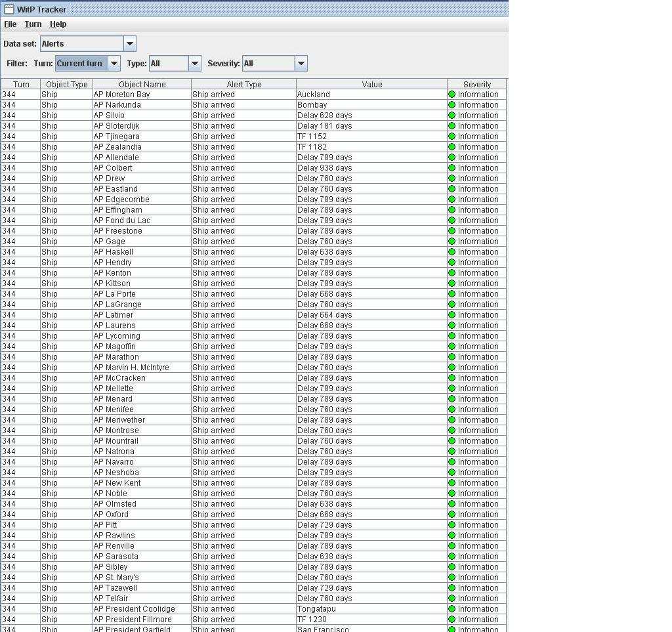The width and height of the screenshot is (672, 632).
Task: Select the Delay 628 days value cell
Action: (x=371, y=116)
